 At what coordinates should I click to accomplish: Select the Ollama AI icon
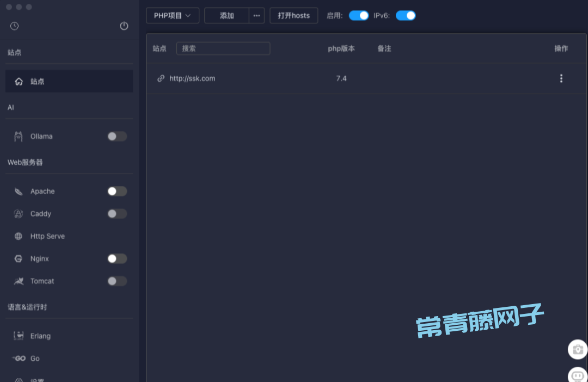click(x=19, y=136)
